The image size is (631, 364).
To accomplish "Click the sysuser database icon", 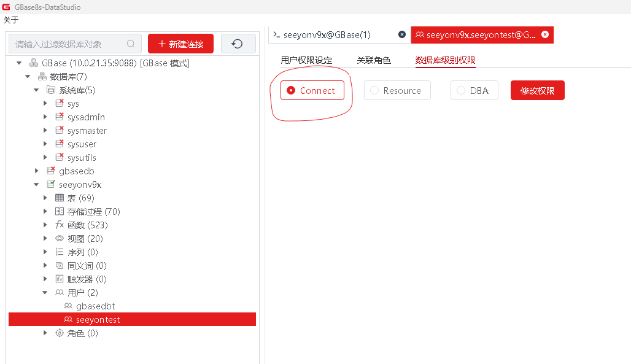I will pos(59,144).
